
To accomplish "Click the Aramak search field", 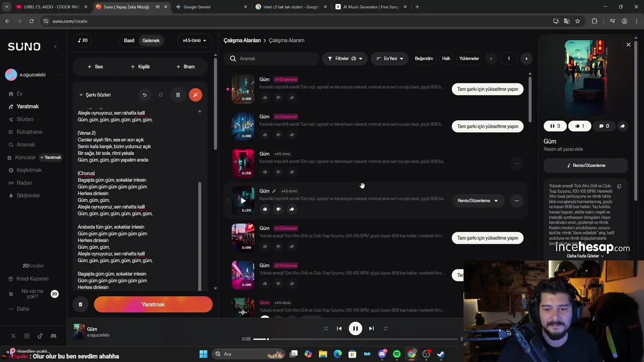I will 272,58.
